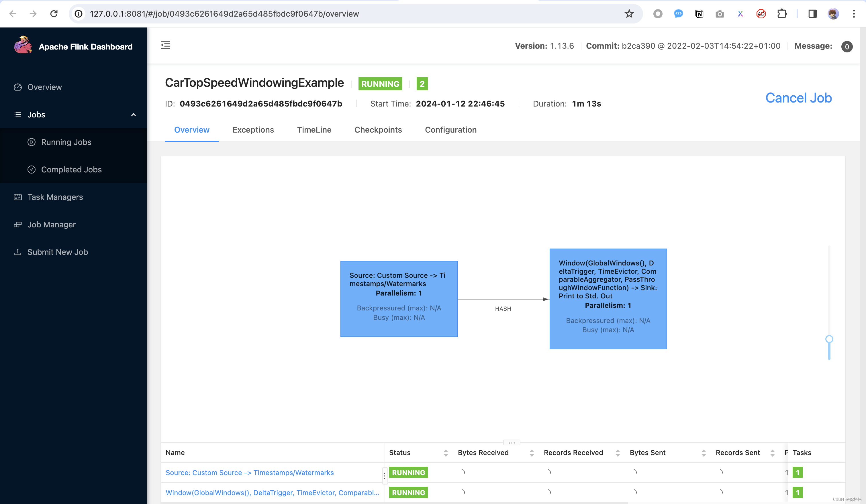Screen dimensions: 866x504
Task: Open the browser extensions puzzle icon
Action: coord(782,14)
